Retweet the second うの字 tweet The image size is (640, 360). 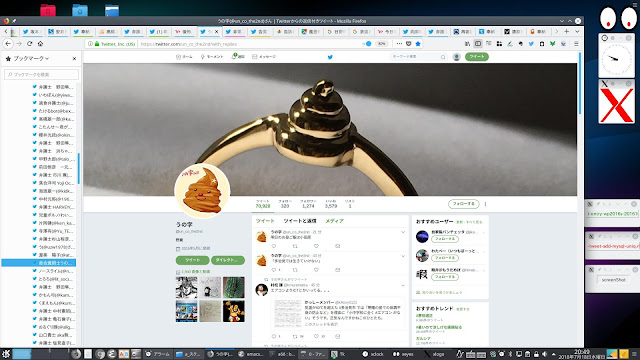295,270
